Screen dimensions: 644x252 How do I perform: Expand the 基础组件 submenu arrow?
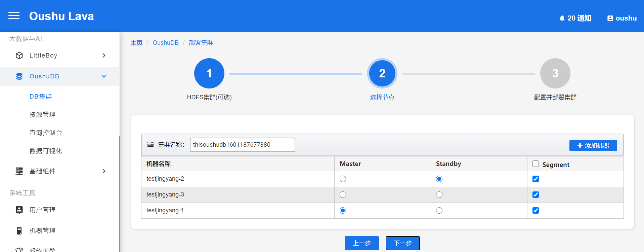point(104,171)
